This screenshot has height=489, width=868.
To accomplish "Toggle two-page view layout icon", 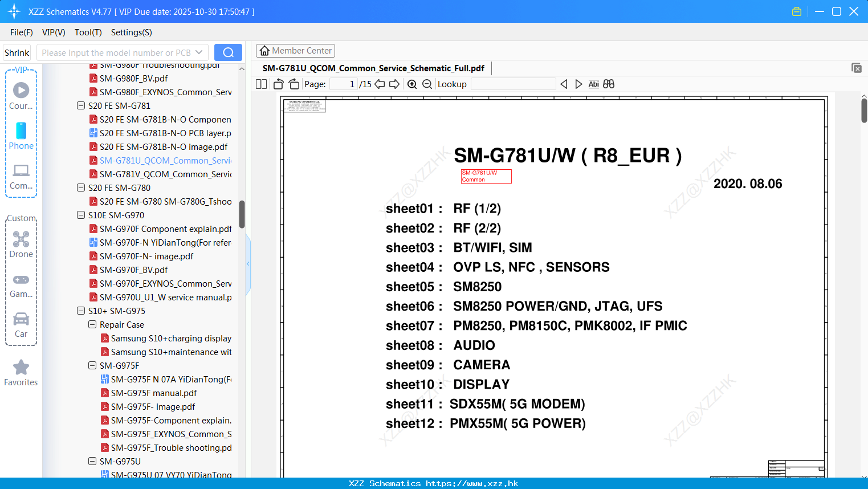I will 261,84.
